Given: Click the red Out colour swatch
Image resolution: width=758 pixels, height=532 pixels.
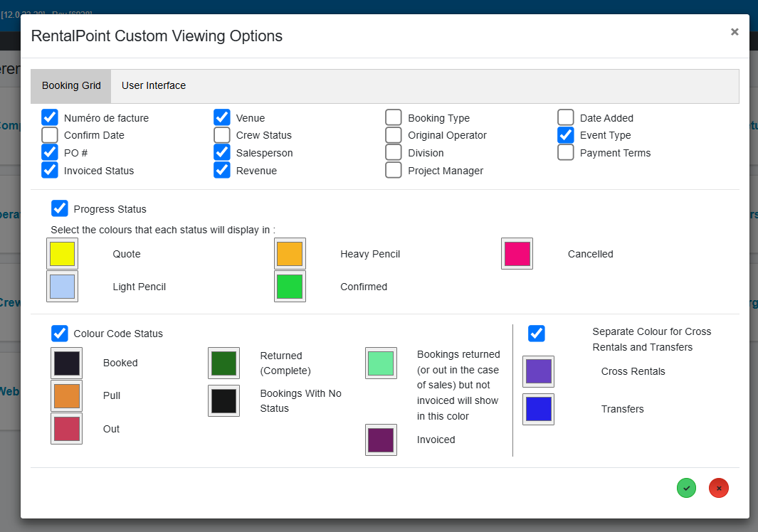Looking at the screenshot, I should pos(67,429).
